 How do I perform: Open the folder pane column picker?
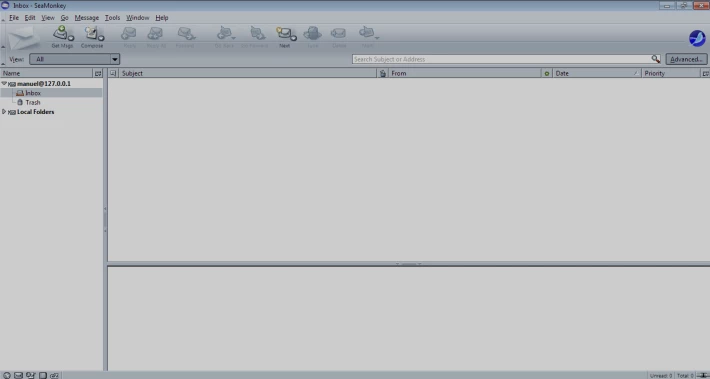coord(98,73)
